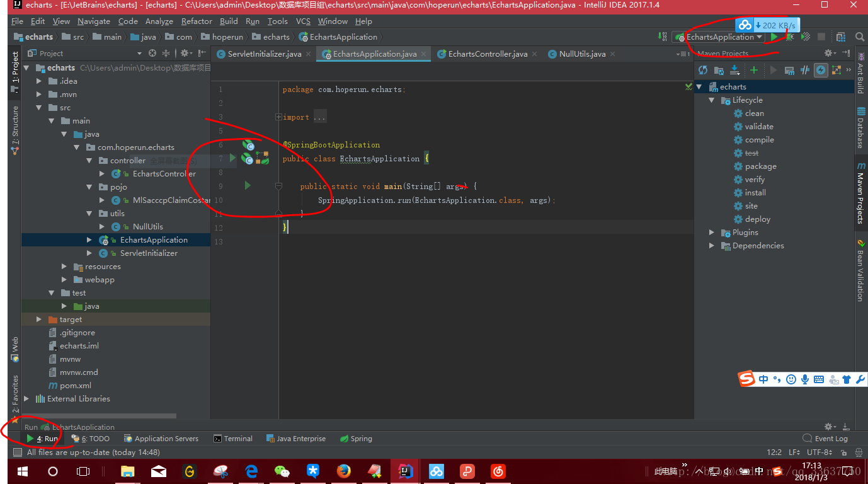Screen dimensions: 868x484
Task: Open the Database side panel
Action: [860, 128]
